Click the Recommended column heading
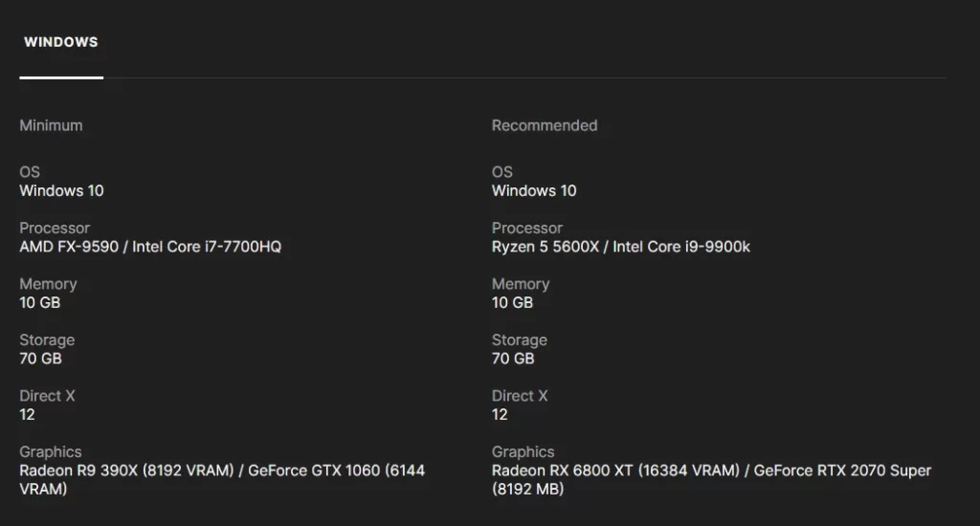The height and width of the screenshot is (526, 980). 545,125
